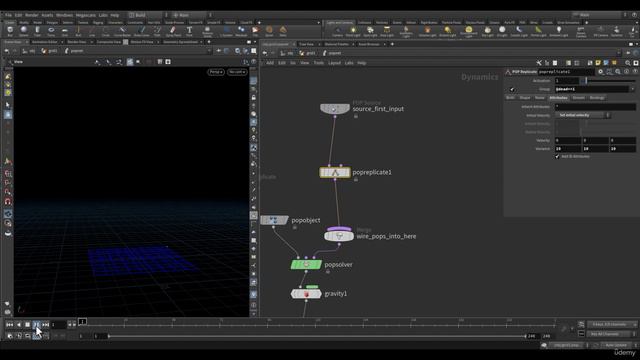The image size is (640, 360).
Task: Click the gravity1 node
Action: click(x=306, y=293)
